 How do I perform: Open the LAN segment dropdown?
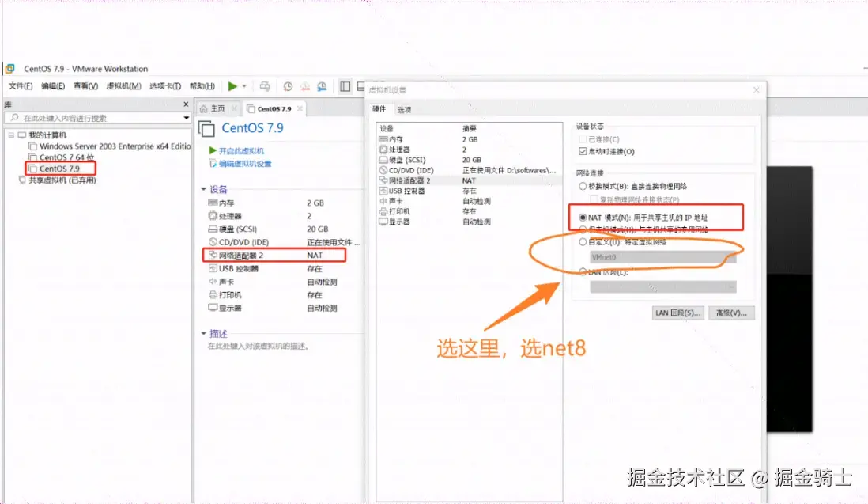coord(663,287)
